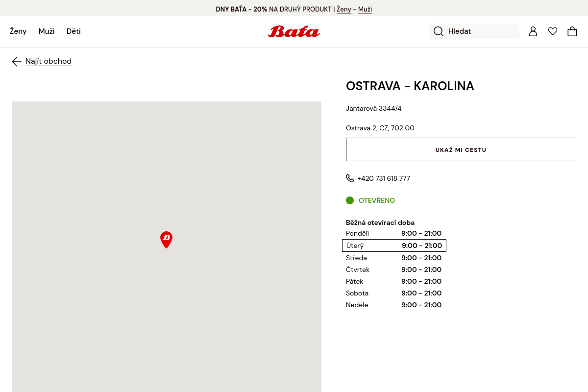This screenshot has width=588, height=392.
Task: Open the Děti menu
Action: point(73,31)
